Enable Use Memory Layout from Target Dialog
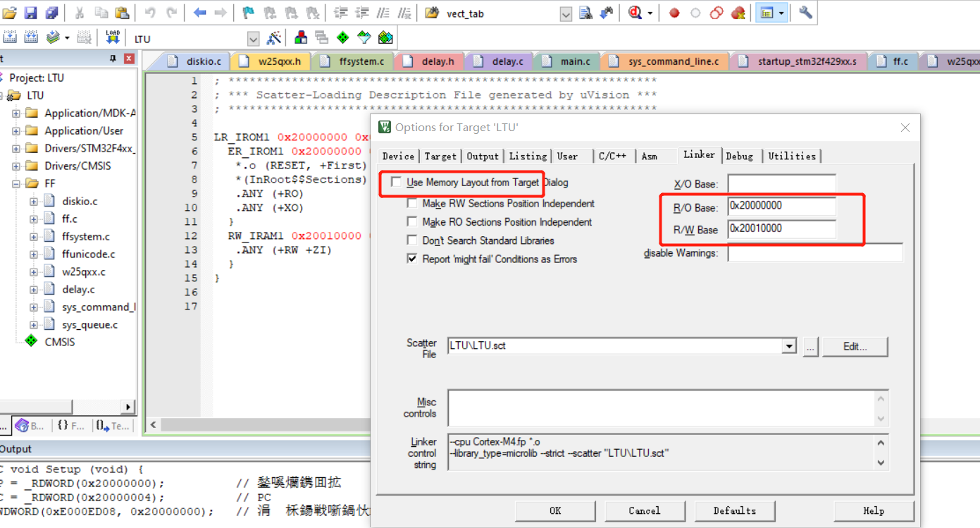 tap(396, 183)
